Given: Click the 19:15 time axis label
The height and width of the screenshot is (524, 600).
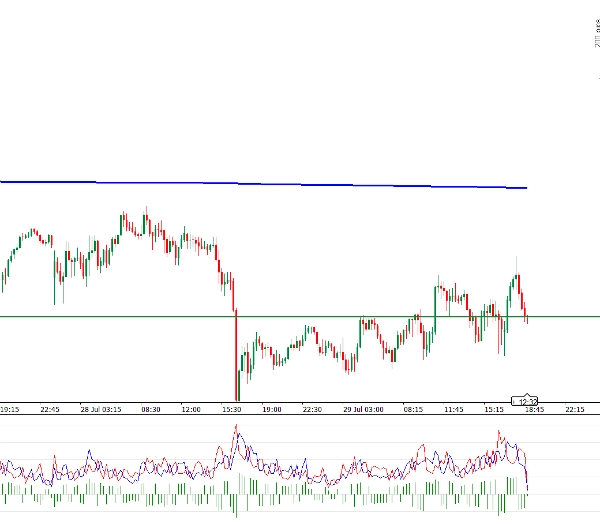Looking at the screenshot, I should tap(9, 409).
